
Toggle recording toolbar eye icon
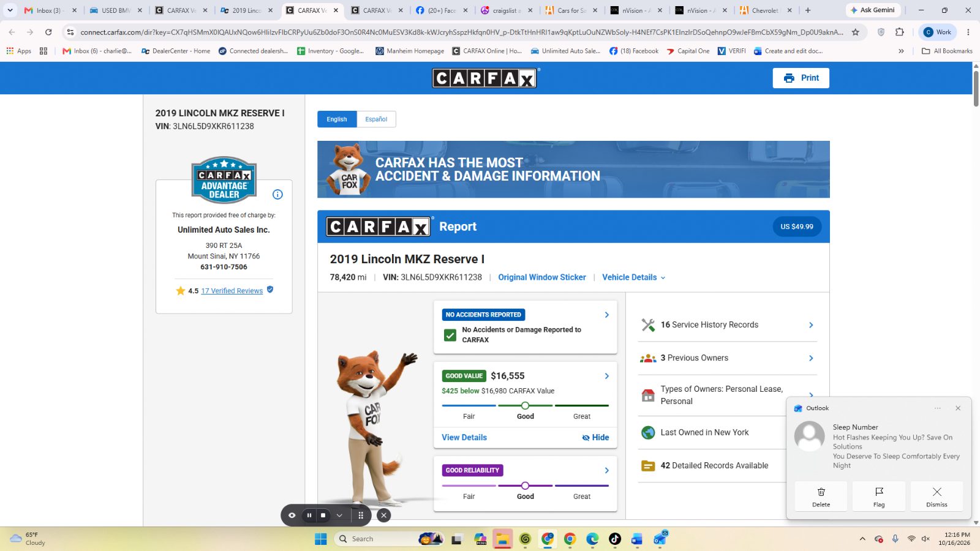(x=292, y=515)
